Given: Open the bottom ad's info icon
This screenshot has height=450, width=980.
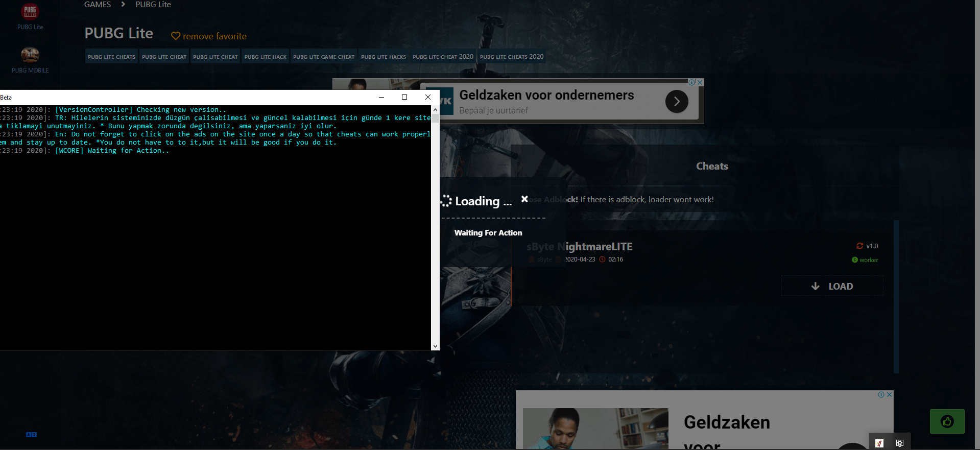Looking at the screenshot, I should coord(881,395).
